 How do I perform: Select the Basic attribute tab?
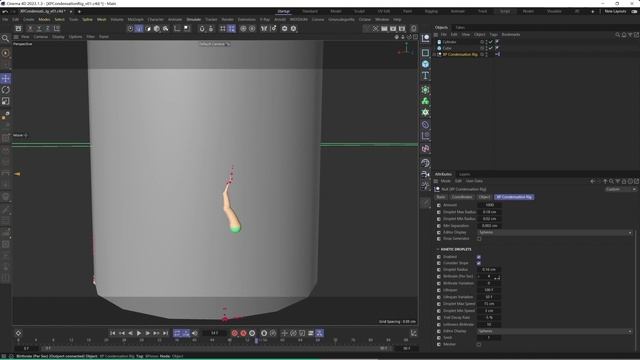(x=441, y=197)
